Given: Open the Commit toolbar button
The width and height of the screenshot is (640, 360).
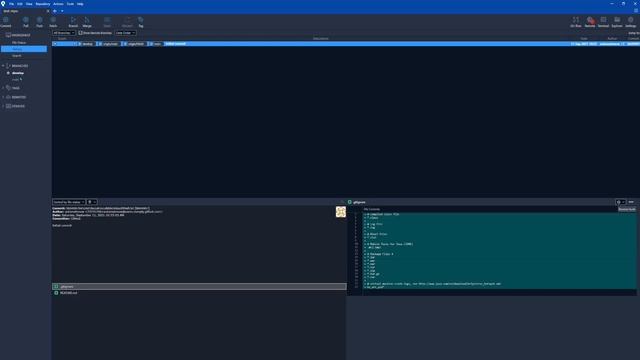Looking at the screenshot, I should [6, 22].
